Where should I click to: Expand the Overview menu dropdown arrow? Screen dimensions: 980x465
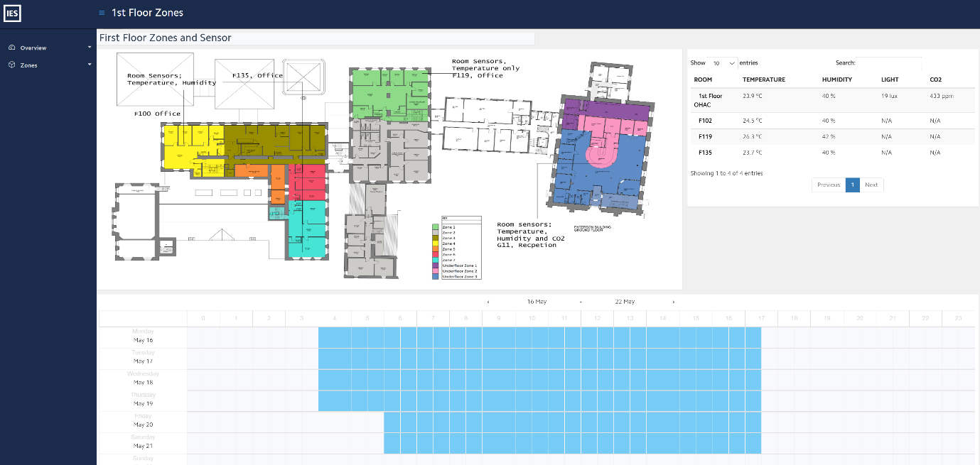click(x=90, y=48)
